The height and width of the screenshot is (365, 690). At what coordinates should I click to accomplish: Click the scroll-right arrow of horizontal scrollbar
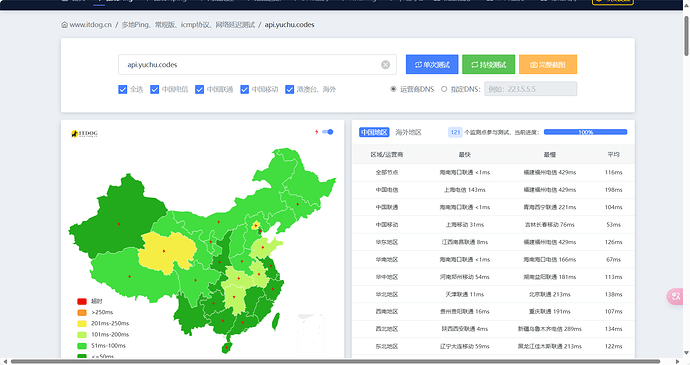pyautogui.click(x=678, y=361)
